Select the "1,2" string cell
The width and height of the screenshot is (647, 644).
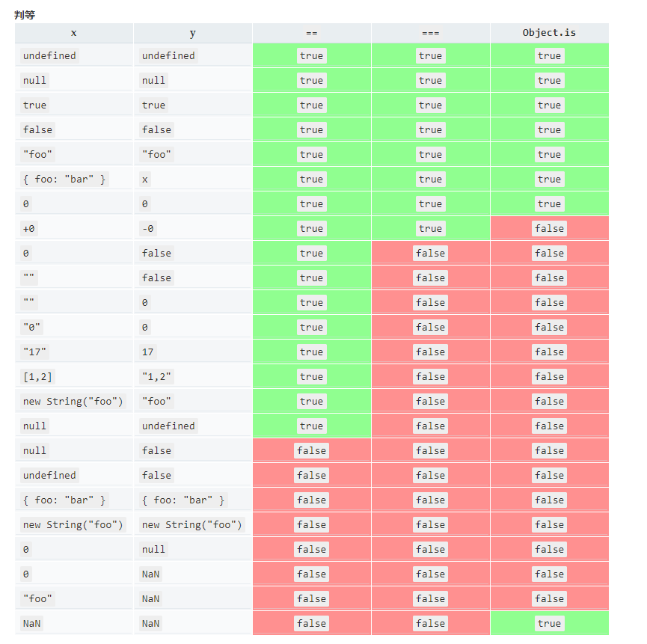157,376
